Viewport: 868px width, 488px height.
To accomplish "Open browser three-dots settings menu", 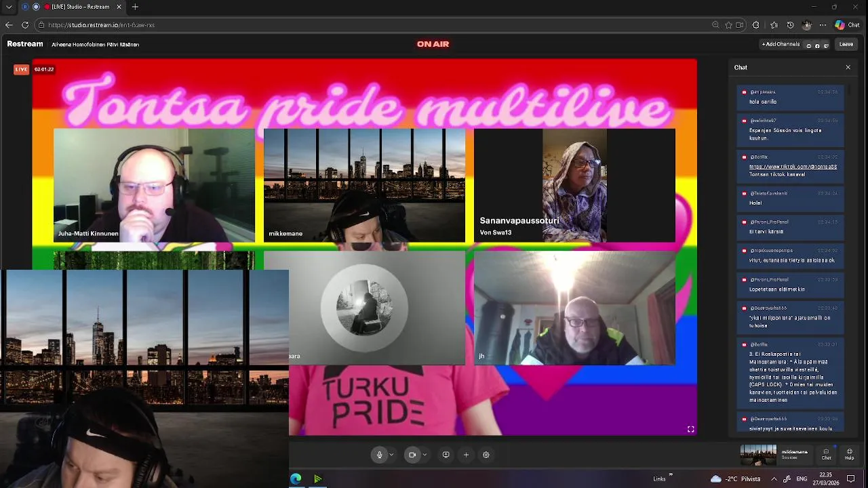I will tap(823, 25).
